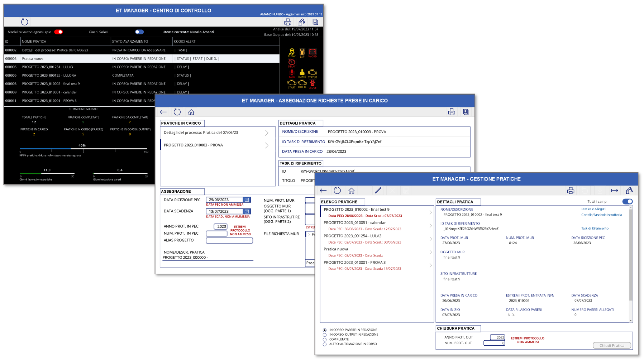Click the DUE D. engine warning icon
The image size is (644, 360).
(x=302, y=84)
